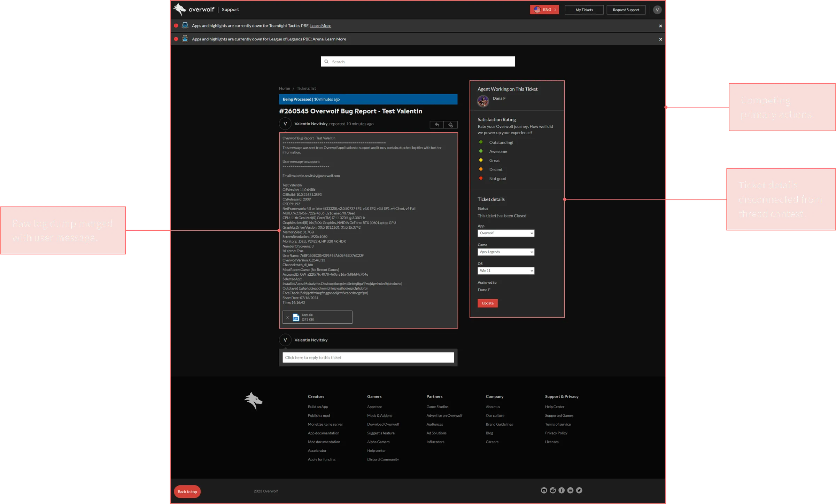This screenshot has height=504, width=836.
Task: Select the Decent rating
Action: click(481, 169)
